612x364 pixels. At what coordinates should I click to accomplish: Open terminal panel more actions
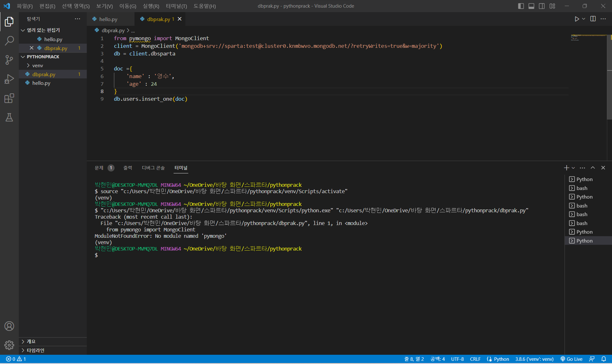[582, 168]
